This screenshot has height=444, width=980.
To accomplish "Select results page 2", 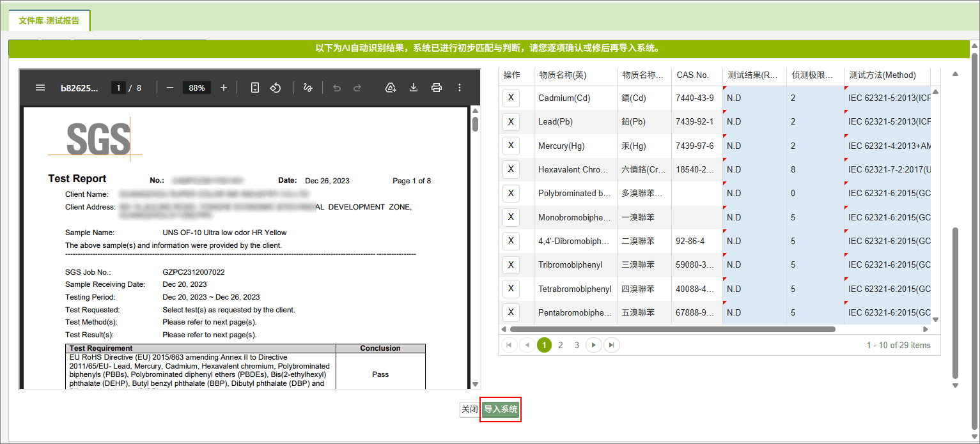I will pos(561,345).
